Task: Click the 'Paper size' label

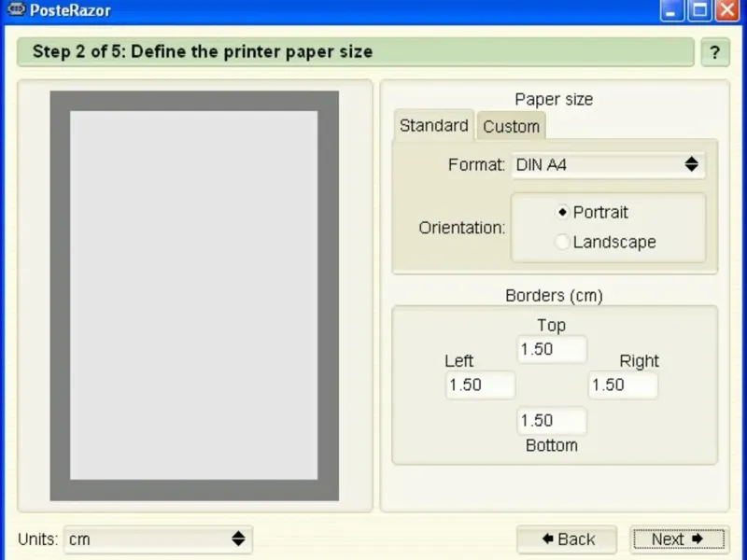Action: pos(554,100)
